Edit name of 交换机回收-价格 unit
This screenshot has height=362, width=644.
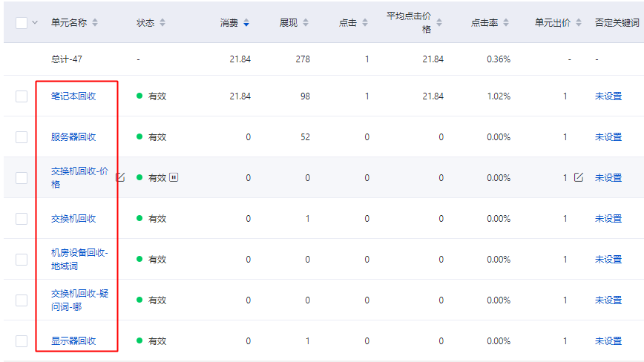pos(120,177)
